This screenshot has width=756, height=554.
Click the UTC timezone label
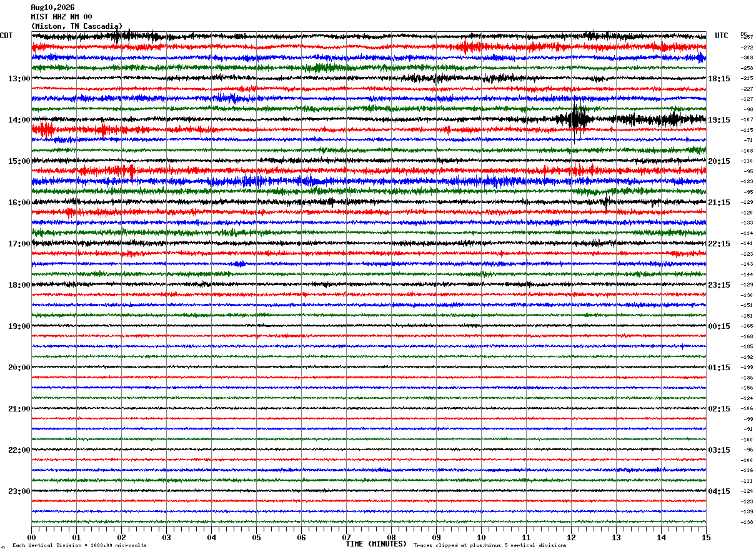click(722, 36)
